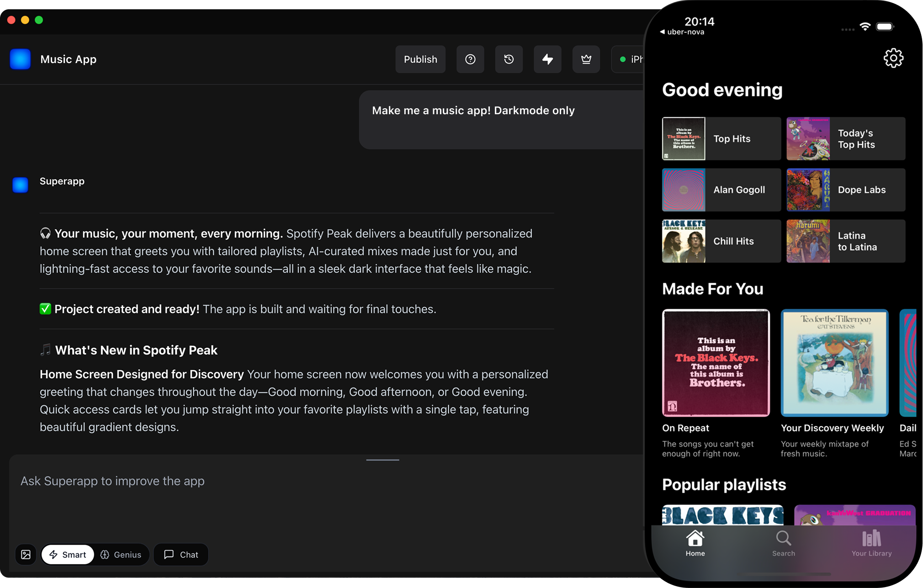Click the crown upgrade icon
The width and height of the screenshot is (923, 588).
pos(586,59)
